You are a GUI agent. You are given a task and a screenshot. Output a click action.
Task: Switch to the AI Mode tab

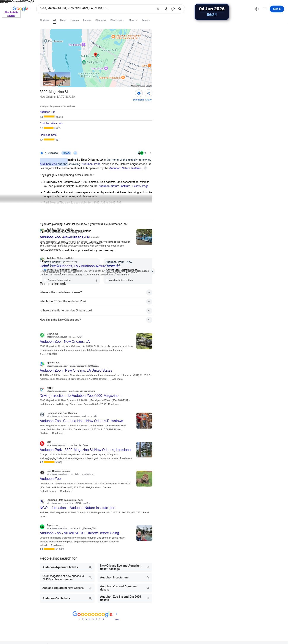(x=44, y=20)
